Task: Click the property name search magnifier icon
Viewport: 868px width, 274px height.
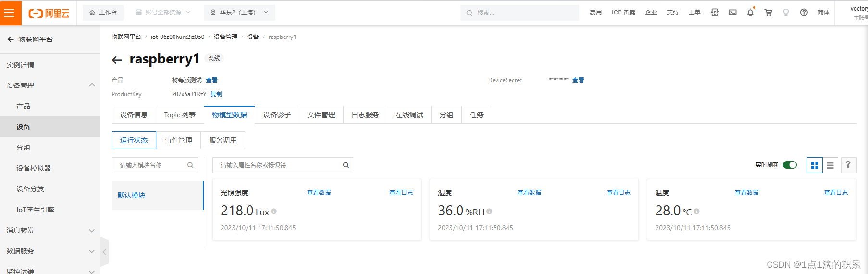Action: coord(346,165)
